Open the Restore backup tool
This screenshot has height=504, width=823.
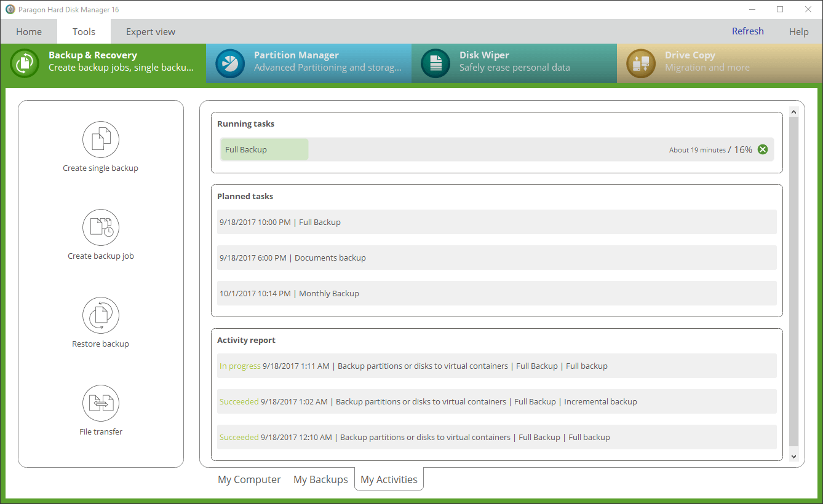(x=100, y=323)
